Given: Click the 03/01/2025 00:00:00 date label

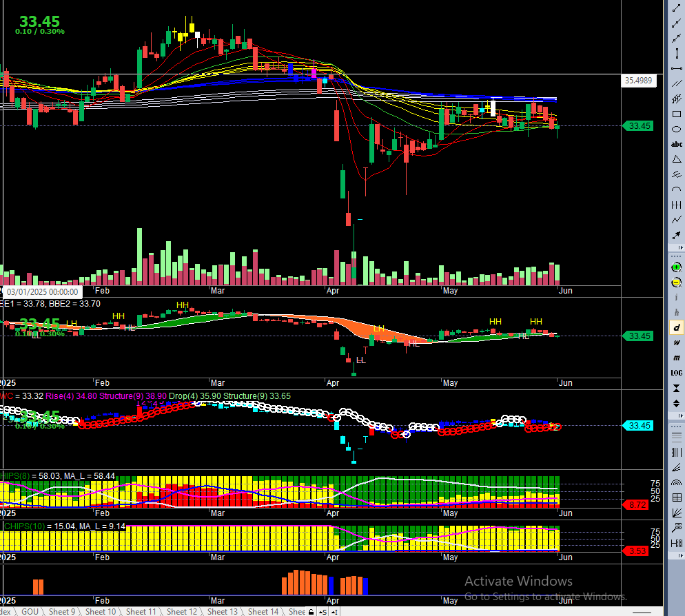Looking at the screenshot, I should (42, 292).
